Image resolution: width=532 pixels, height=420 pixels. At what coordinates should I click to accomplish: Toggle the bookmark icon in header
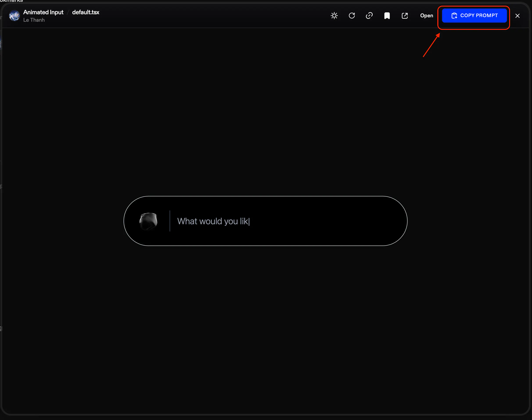pyautogui.click(x=387, y=16)
